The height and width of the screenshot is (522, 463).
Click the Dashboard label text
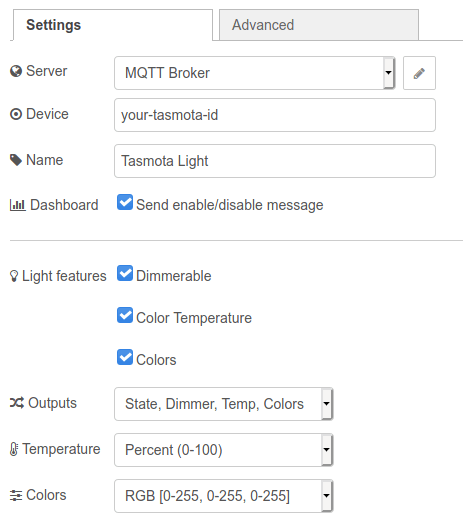[x=64, y=205]
